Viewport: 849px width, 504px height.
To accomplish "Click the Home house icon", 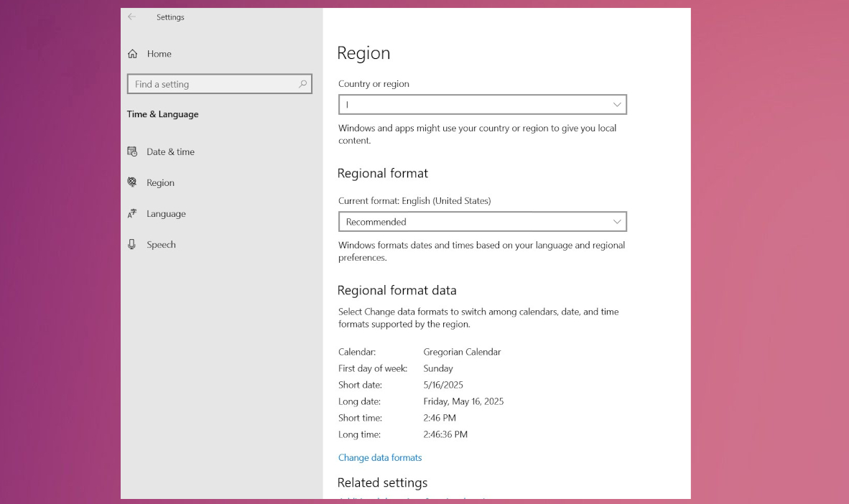I will coord(132,54).
